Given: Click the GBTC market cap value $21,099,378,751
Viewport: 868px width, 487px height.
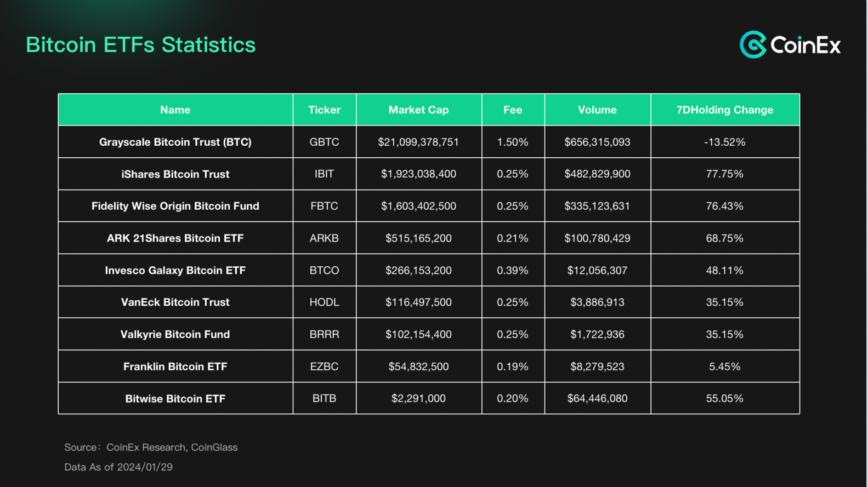Looking at the screenshot, I should click(x=418, y=142).
